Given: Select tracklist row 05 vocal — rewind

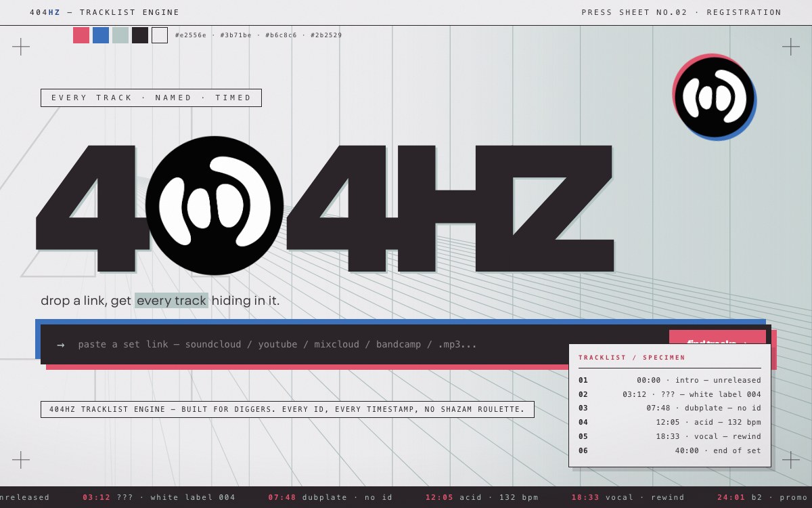Looking at the screenshot, I should pyautogui.click(x=670, y=436).
